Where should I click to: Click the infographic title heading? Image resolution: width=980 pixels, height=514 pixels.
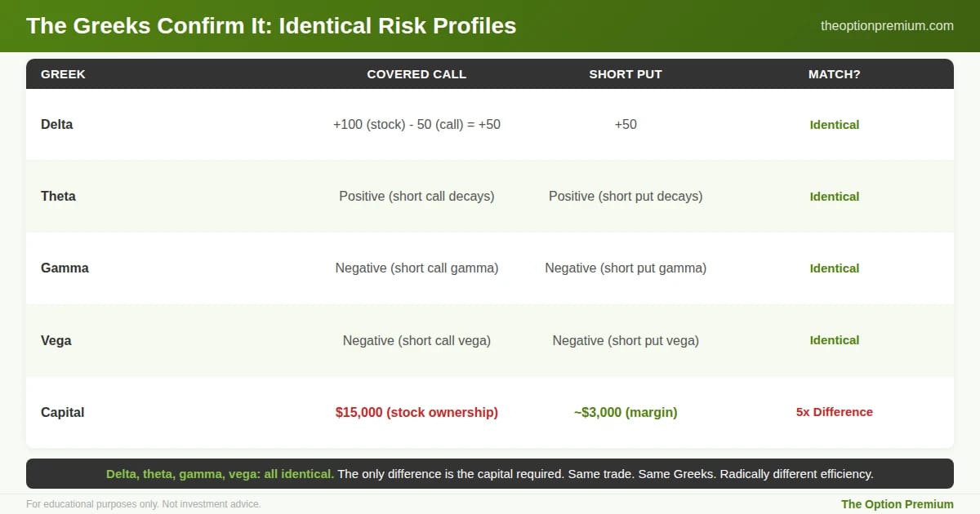tap(271, 25)
